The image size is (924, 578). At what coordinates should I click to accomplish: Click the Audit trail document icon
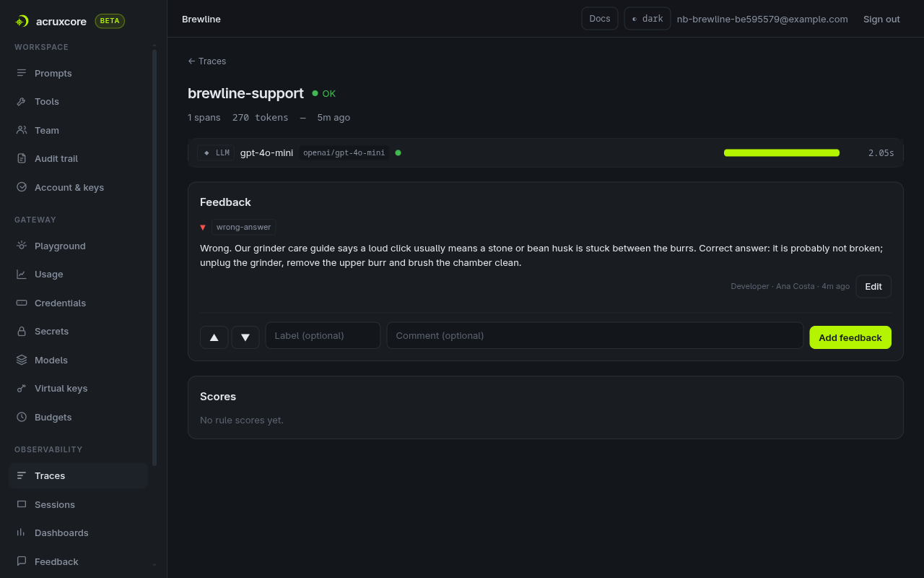(x=22, y=158)
